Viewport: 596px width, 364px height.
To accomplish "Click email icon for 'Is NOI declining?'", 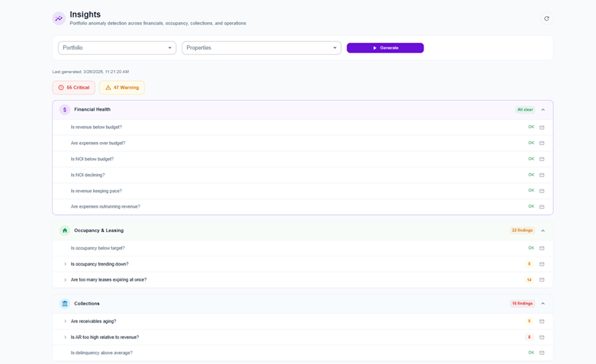I will [542, 176].
